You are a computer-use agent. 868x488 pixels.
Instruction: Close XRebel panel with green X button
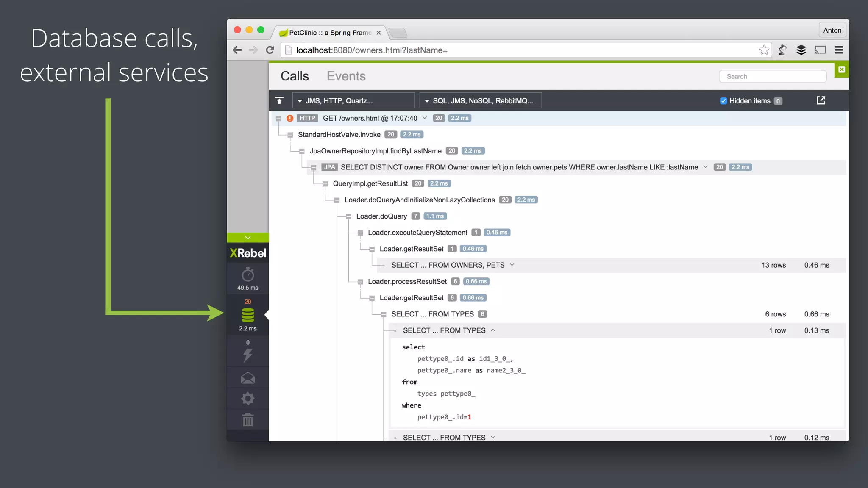click(x=841, y=69)
